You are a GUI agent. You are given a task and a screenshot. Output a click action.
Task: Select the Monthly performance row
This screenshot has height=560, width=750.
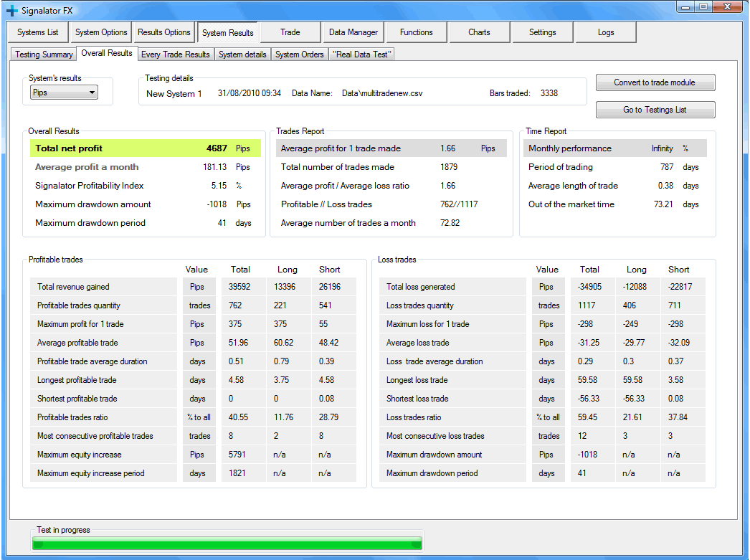[x=615, y=148]
